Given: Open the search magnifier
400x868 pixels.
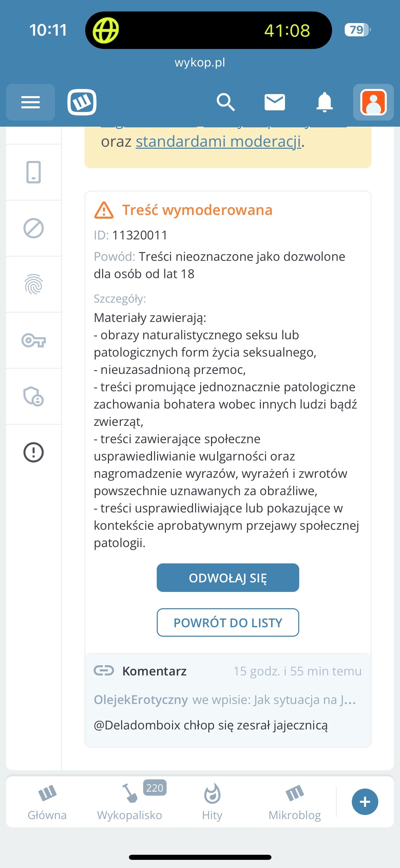Looking at the screenshot, I should point(226,102).
